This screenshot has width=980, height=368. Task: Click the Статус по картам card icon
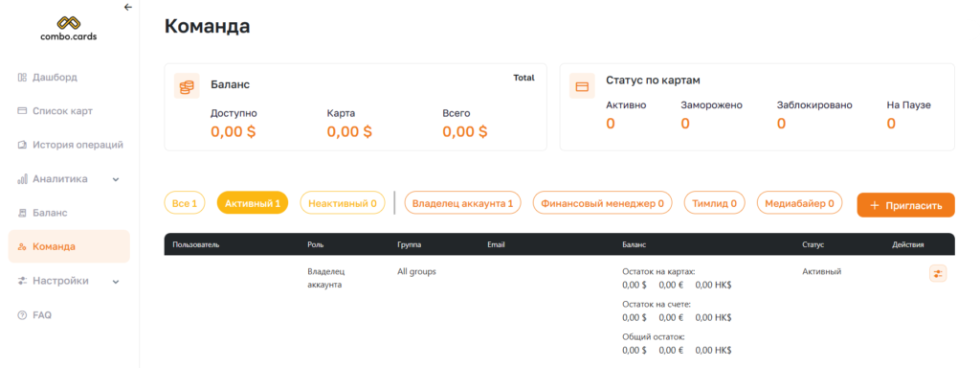[582, 85]
